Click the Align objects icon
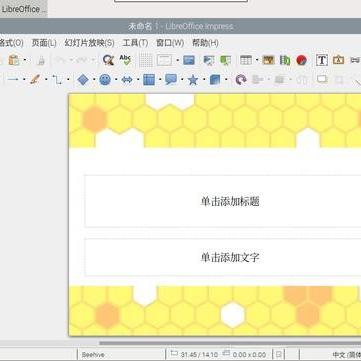This screenshot has width=361, height=361. click(x=258, y=80)
